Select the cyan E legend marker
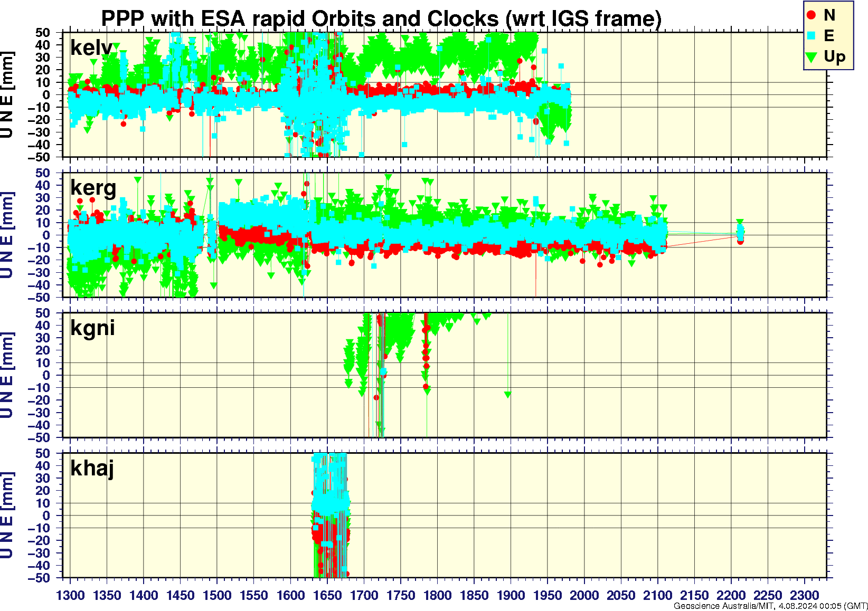This screenshot has width=868, height=611. 812,36
